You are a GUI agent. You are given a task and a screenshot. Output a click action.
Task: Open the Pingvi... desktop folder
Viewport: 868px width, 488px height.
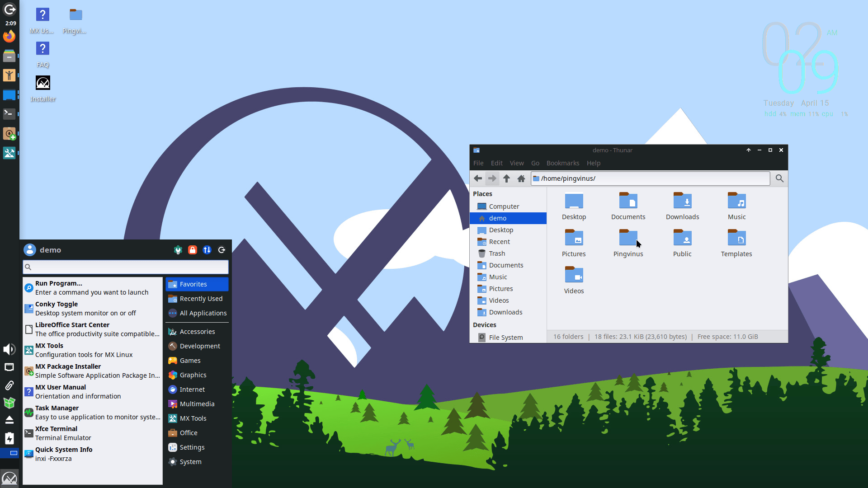click(75, 21)
